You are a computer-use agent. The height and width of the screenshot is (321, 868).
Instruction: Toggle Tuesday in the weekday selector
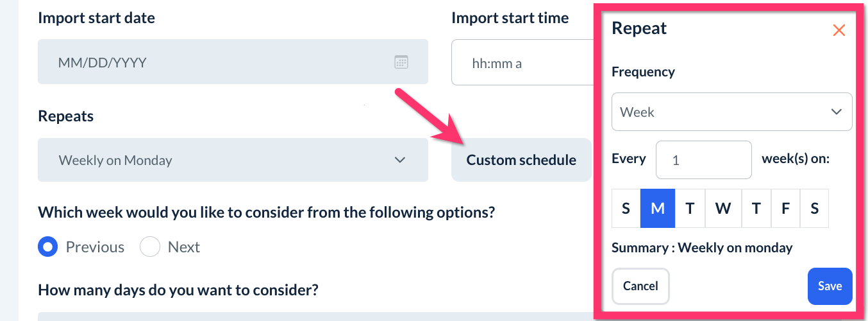[x=690, y=208]
